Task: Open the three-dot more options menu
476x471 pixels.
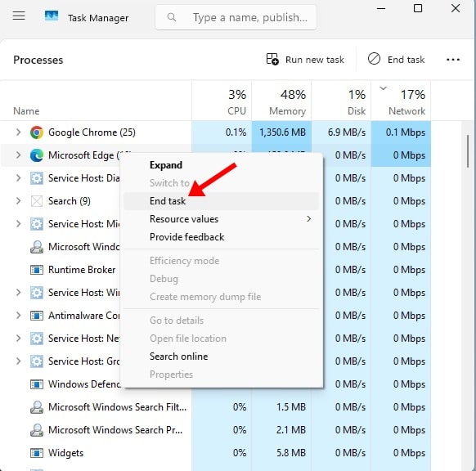Action: pyautogui.click(x=453, y=60)
